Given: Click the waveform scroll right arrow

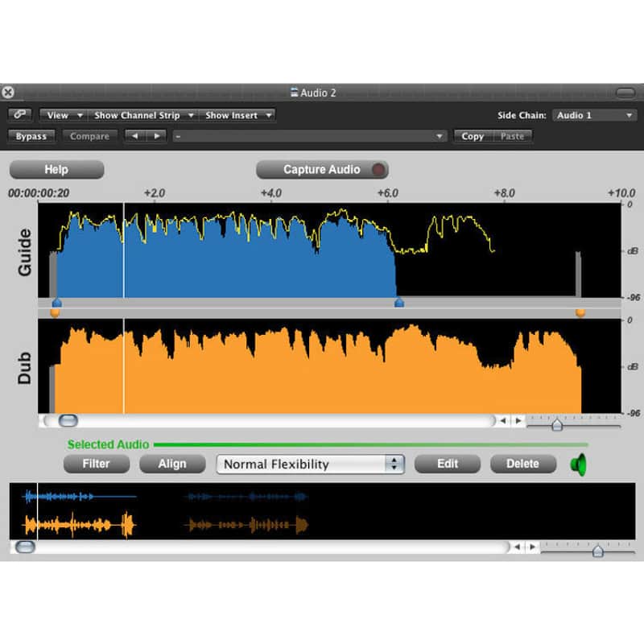Looking at the screenshot, I should [x=518, y=420].
